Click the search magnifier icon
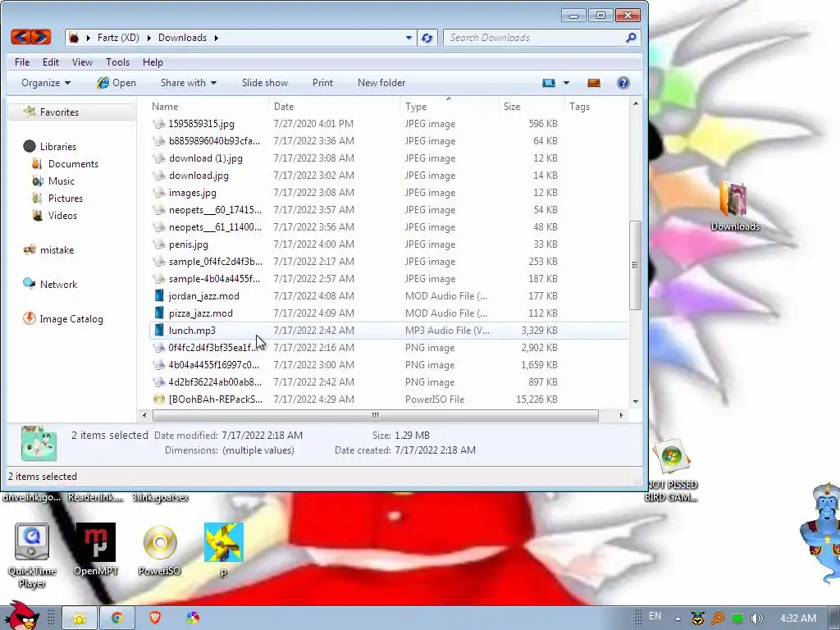Screen dimensions: 840x630 click(631, 38)
